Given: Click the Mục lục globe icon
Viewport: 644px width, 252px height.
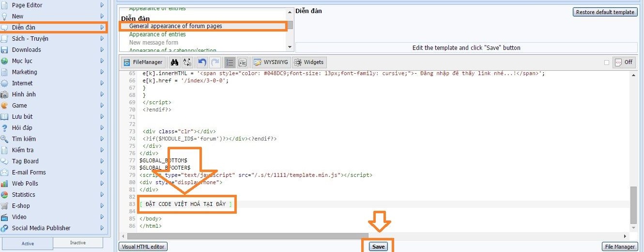Looking at the screenshot, I should tap(4, 61).
